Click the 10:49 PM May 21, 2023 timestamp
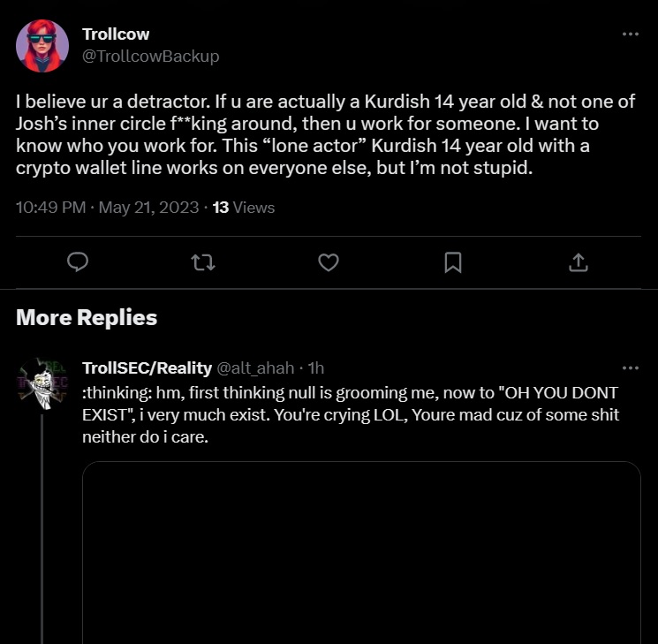This screenshot has height=644, width=658. pos(106,208)
